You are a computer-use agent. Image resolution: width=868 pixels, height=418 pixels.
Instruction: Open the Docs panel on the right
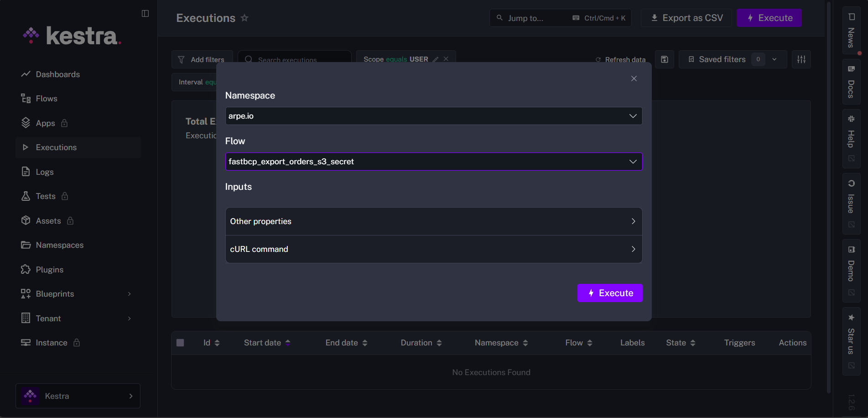[x=851, y=82]
